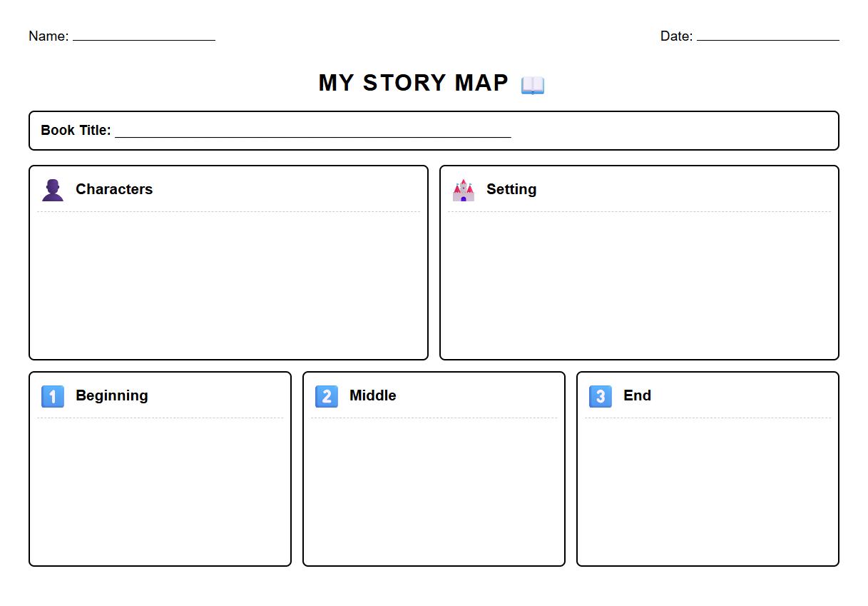
Task: Click the pink castle emoji in Setting header
Action: [463, 189]
